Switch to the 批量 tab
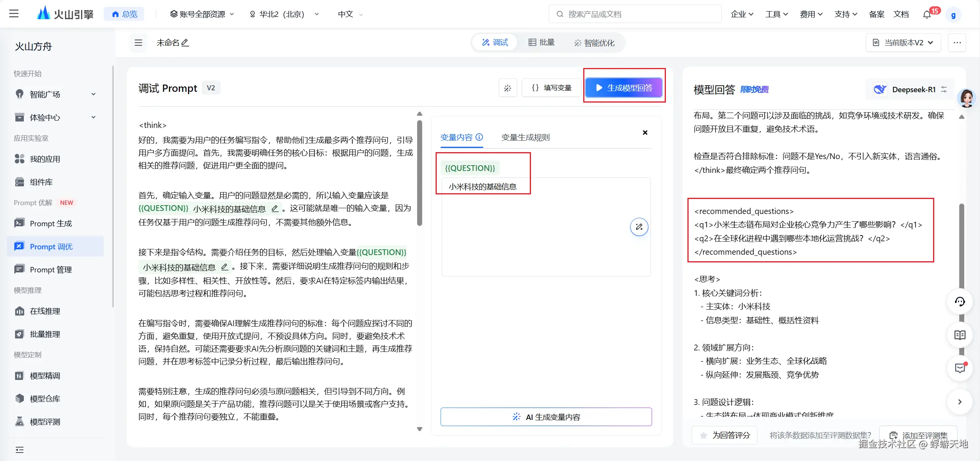980x461 pixels. coord(541,42)
